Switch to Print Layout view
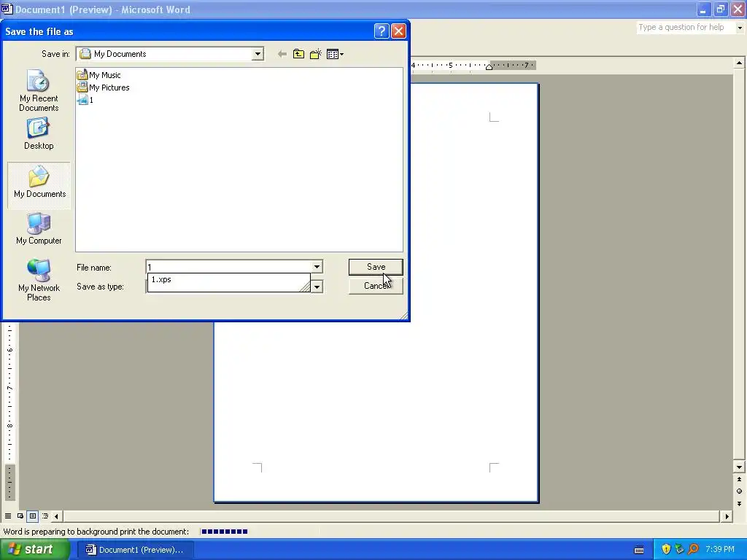 pyautogui.click(x=33, y=516)
